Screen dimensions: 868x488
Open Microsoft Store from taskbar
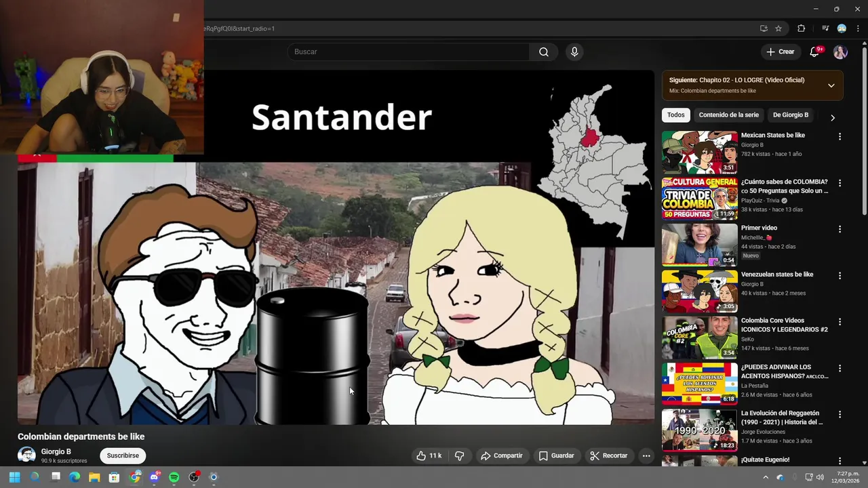click(x=115, y=477)
